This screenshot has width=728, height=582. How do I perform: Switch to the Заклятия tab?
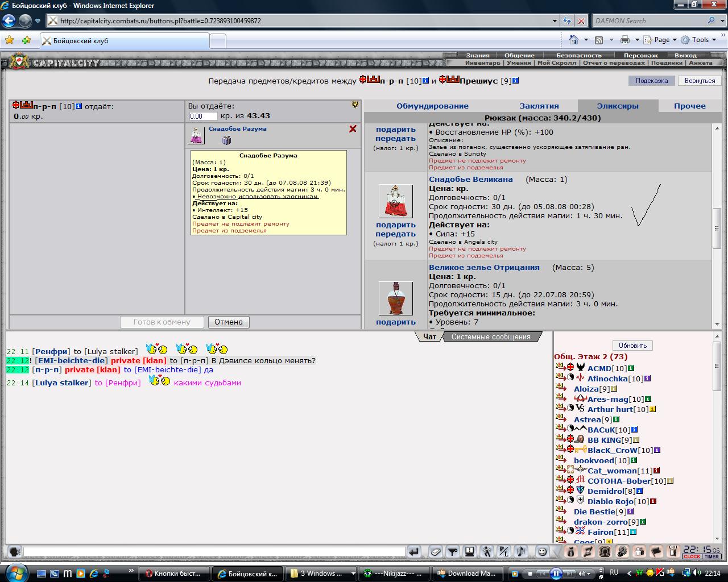coord(539,106)
